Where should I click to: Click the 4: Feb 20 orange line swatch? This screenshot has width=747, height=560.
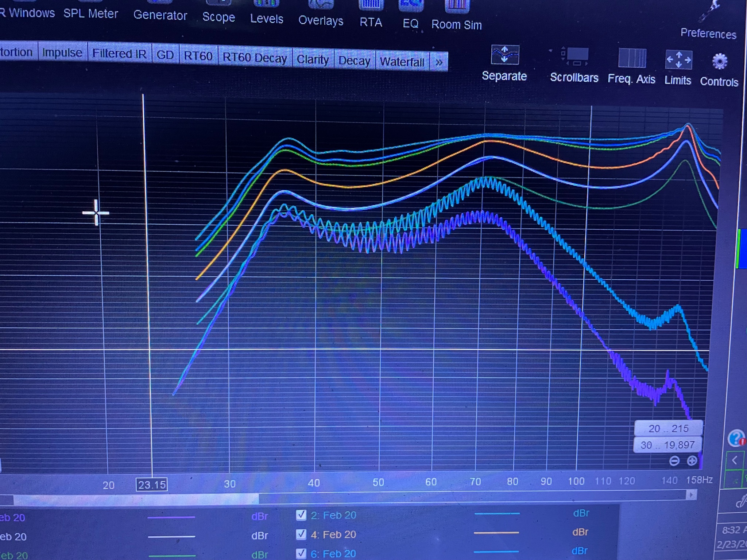coord(496,533)
